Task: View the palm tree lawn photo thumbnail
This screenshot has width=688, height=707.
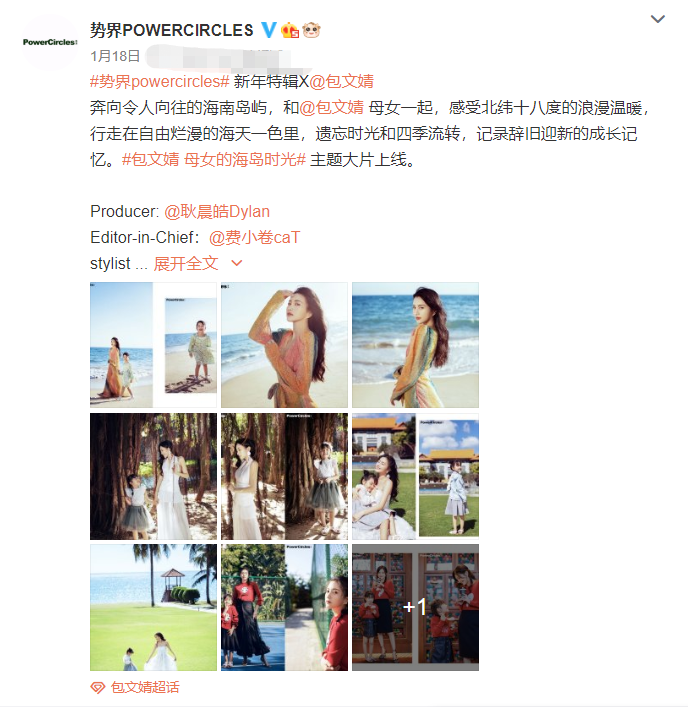Action: click(153, 607)
